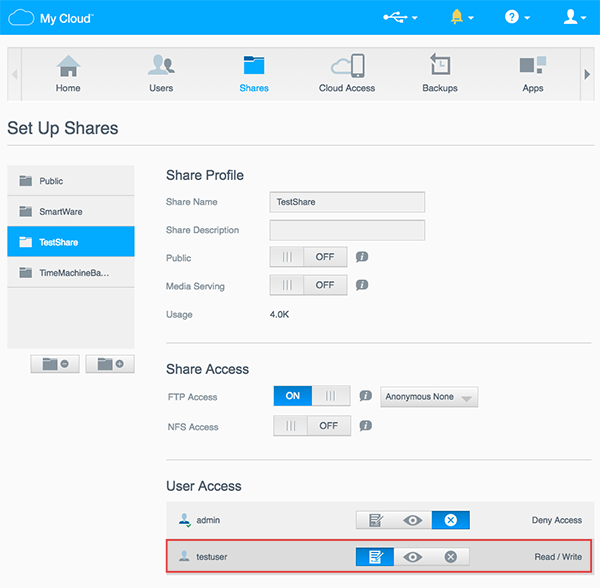600x588 pixels.
Task: Click the info icon next to FTP Access
Action: (x=365, y=396)
